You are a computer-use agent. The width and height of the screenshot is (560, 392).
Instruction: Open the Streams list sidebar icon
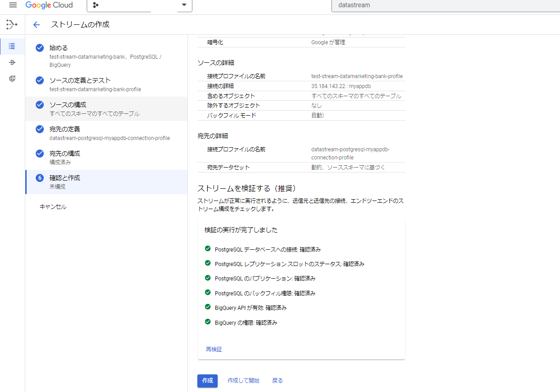click(12, 46)
